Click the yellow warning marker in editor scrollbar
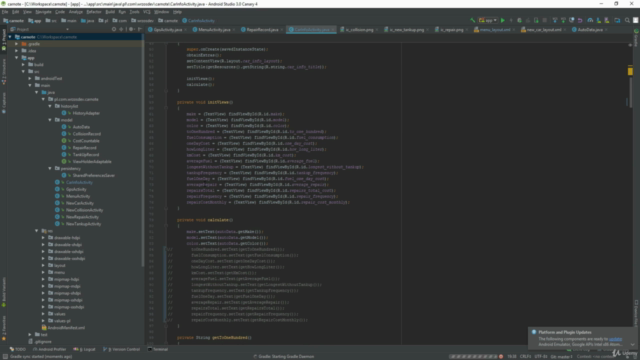The image size is (640, 360). 630,71
